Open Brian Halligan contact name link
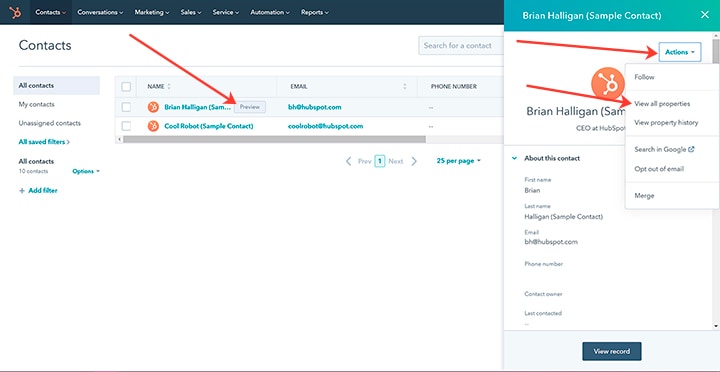 [197, 107]
